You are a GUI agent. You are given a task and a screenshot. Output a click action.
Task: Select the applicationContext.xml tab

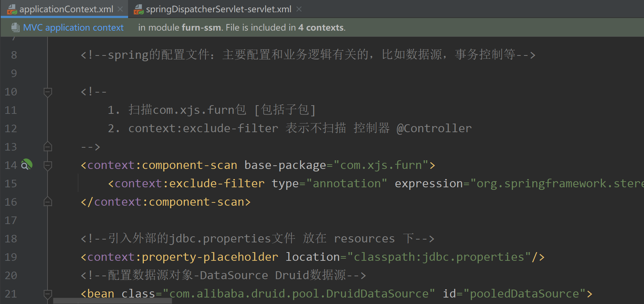click(x=66, y=9)
